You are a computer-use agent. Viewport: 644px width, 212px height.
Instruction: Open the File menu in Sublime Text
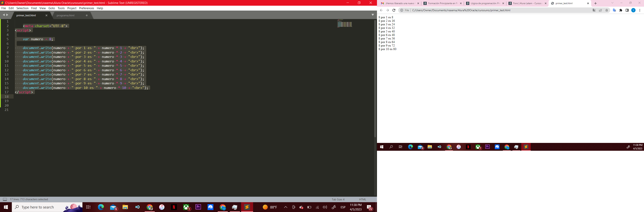point(4,8)
